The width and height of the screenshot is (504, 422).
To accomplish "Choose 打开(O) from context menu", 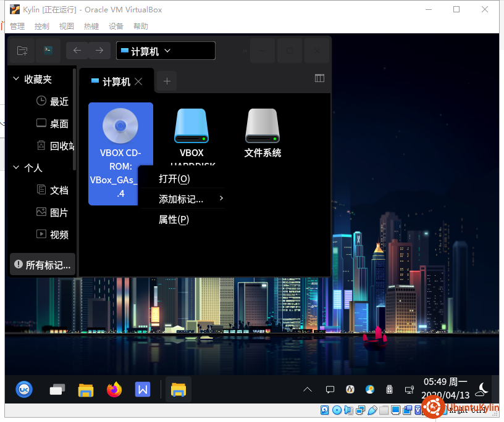I will [174, 179].
